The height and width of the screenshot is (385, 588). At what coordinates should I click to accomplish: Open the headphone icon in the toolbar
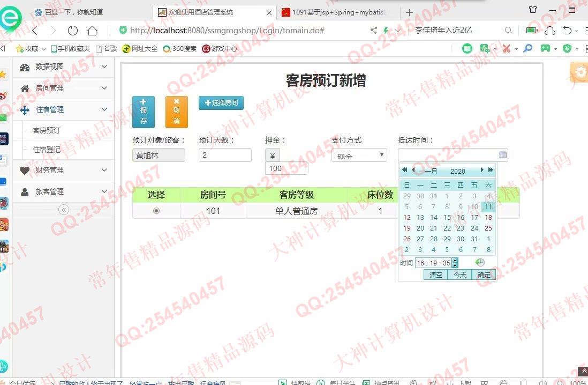(x=550, y=31)
